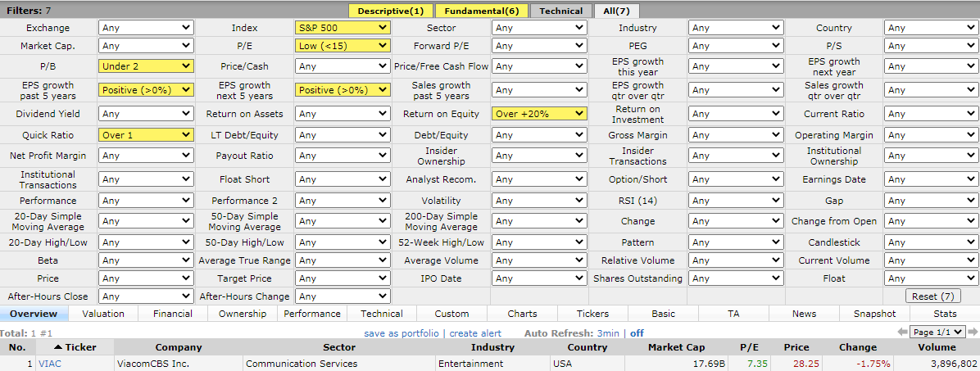The image size is (980, 371).
Task: Open the Tickers view tab
Action: click(592, 314)
